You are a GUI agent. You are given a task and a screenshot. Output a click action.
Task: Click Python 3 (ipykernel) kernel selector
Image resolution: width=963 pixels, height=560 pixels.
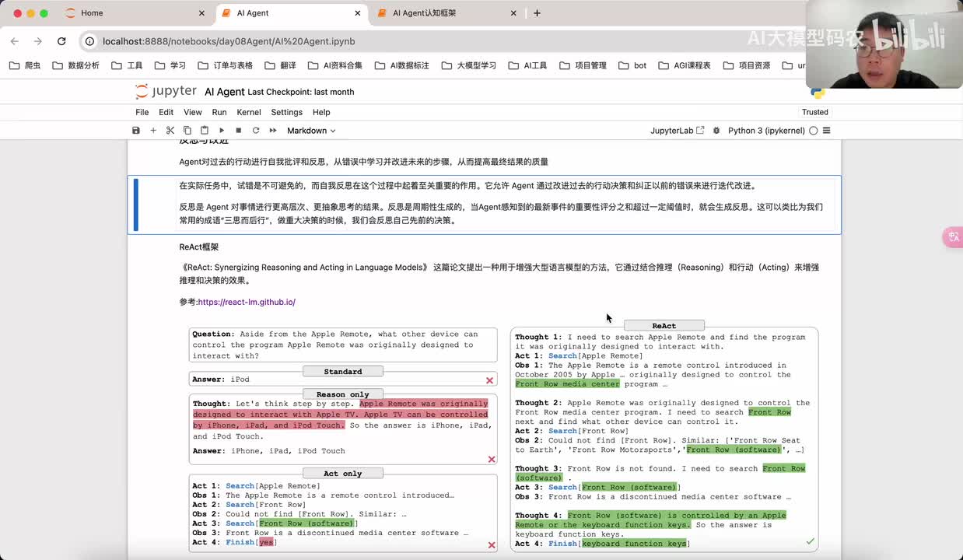[x=766, y=131]
